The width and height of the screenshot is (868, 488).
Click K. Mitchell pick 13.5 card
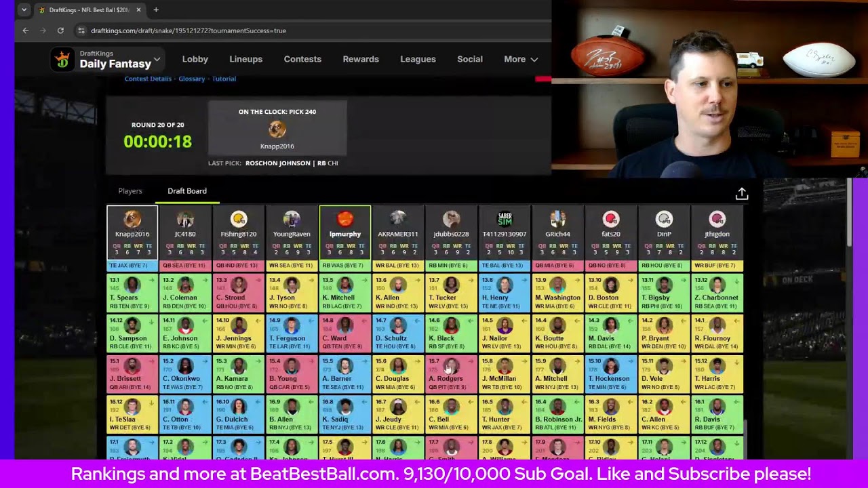[x=345, y=292]
